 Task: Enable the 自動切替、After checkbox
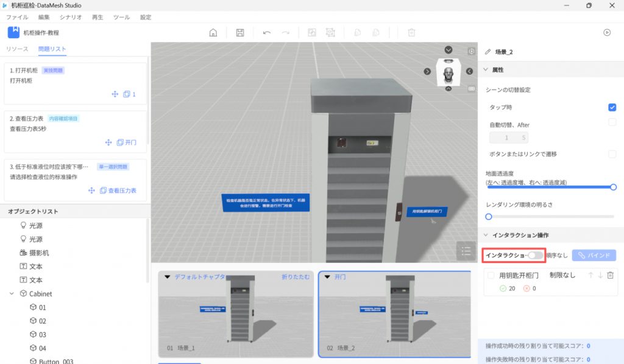coord(612,123)
